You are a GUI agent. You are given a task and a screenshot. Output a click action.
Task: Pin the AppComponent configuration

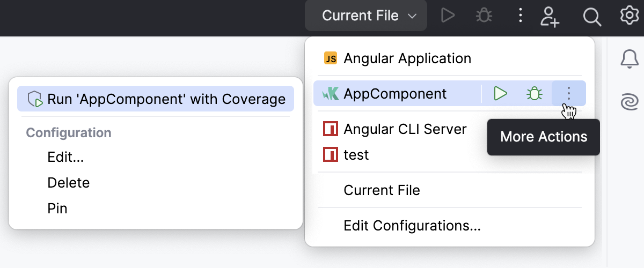[x=57, y=209]
